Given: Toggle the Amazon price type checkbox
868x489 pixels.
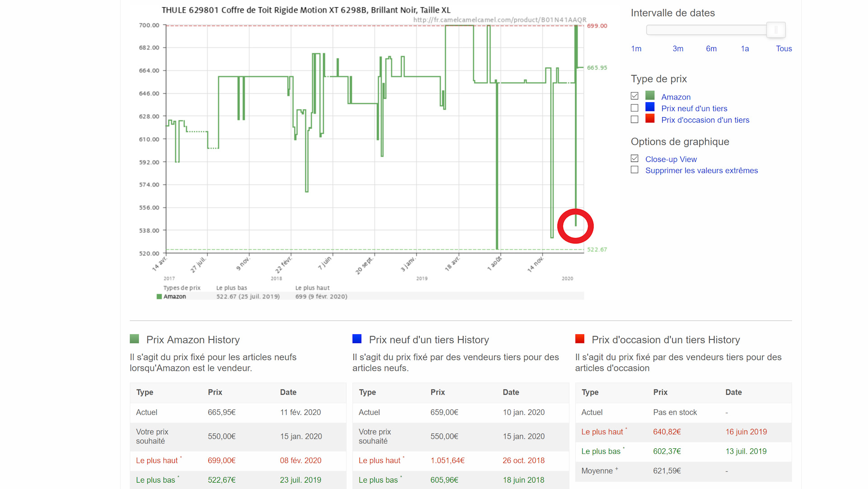Looking at the screenshot, I should click(x=634, y=96).
